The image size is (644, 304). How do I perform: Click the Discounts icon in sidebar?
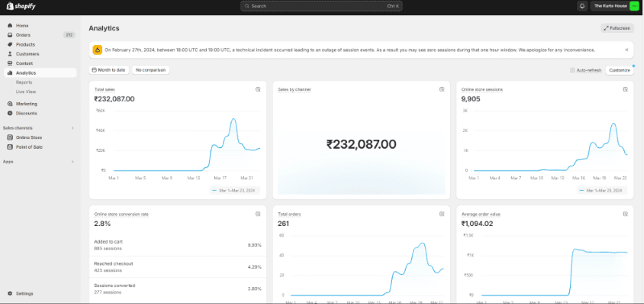(x=10, y=113)
